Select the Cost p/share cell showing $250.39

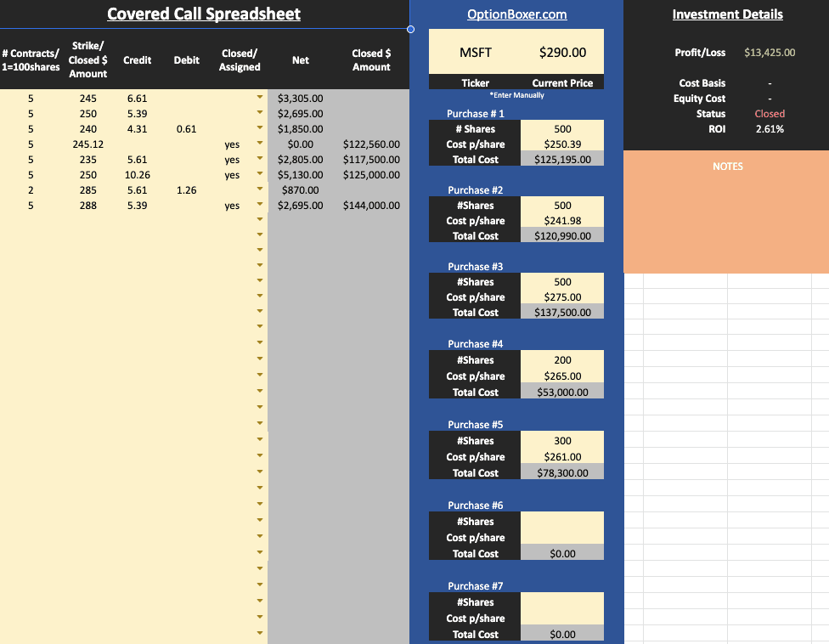[x=561, y=144]
